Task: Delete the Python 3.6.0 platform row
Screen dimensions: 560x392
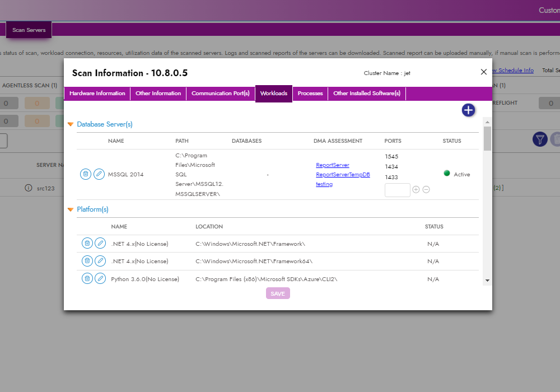Action: (87, 278)
